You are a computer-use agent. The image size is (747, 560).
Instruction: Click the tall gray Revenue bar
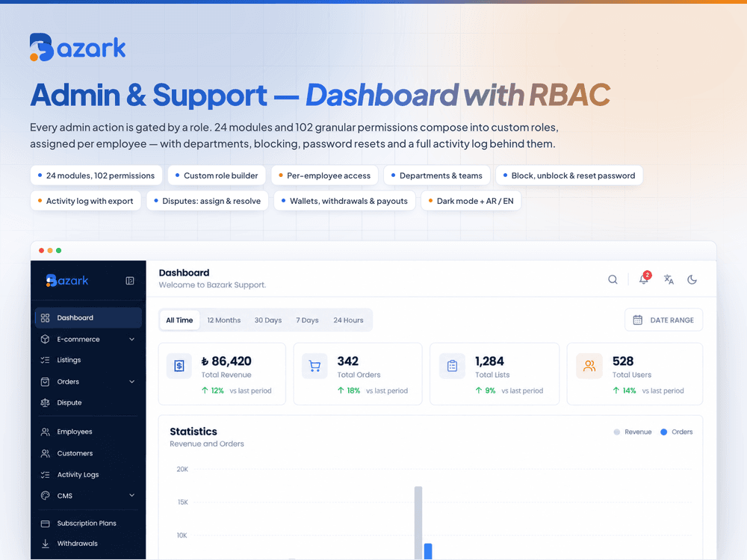pos(418,523)
